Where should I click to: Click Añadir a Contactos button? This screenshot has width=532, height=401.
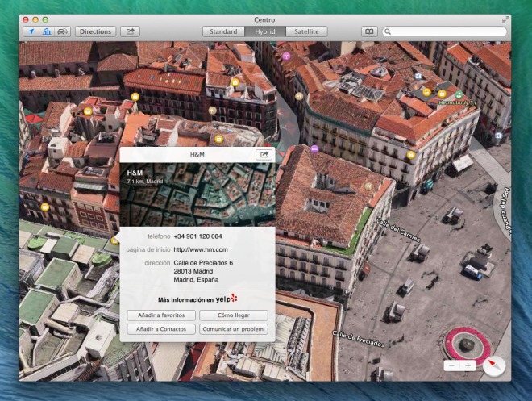(161, 329)
